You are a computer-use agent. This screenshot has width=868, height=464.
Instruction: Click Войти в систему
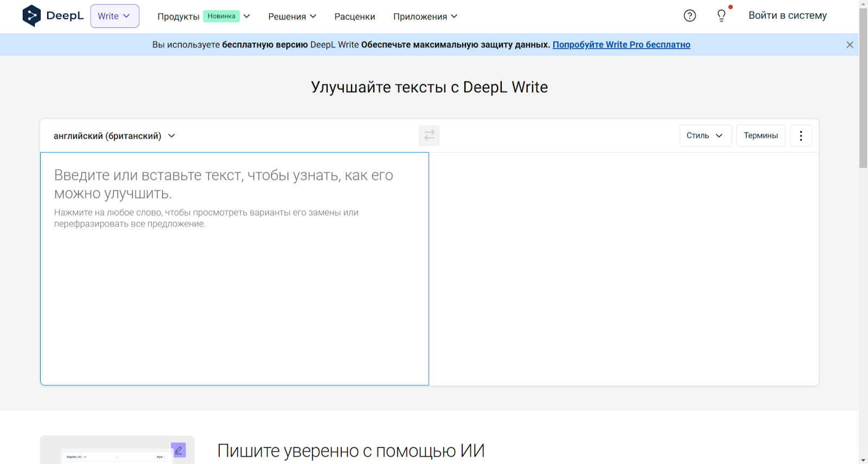(788, 16)
